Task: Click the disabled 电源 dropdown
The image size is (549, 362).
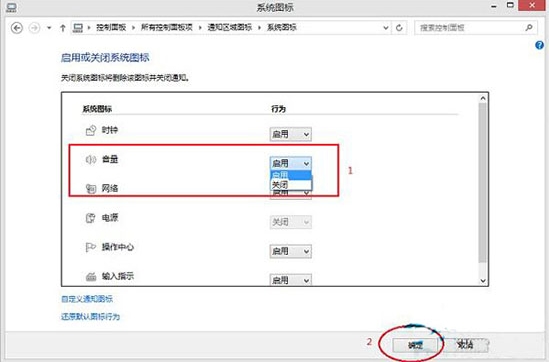Action: [x=291, y=222]
